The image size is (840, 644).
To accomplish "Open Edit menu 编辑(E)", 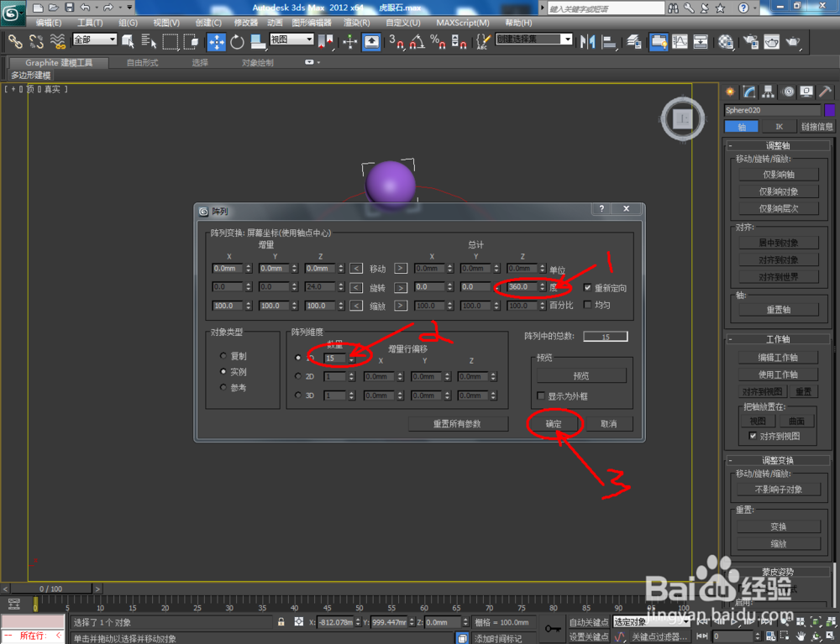I will point(49,23).
